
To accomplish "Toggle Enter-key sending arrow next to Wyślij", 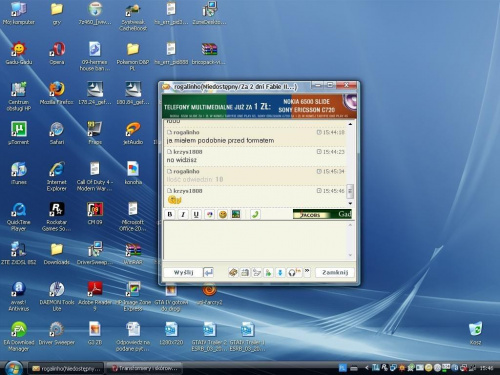I will coord(208,272).
